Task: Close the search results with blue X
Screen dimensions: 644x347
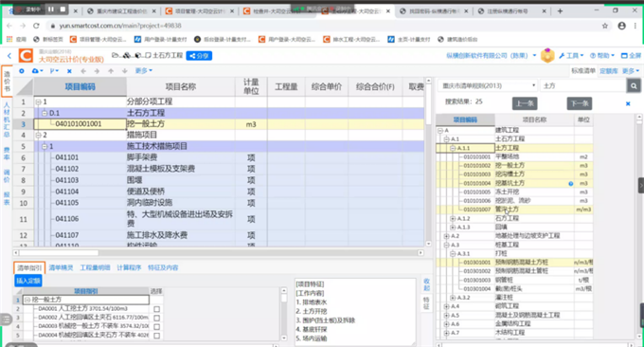Action: [x=628, y=103]
